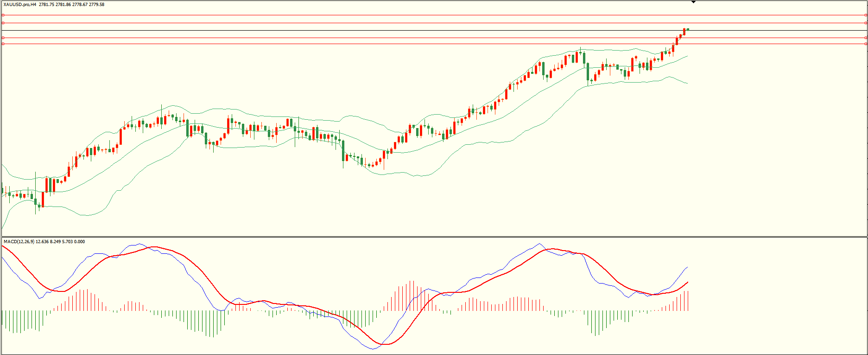Select left handle of third red line from top
Screen dimensions: 868x355
[3, 38]
